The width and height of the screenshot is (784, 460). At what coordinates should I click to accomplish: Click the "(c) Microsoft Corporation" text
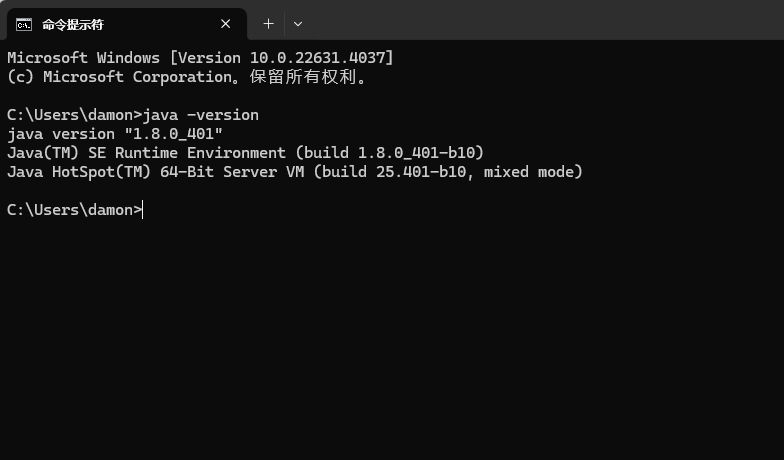tap(119, 77)
